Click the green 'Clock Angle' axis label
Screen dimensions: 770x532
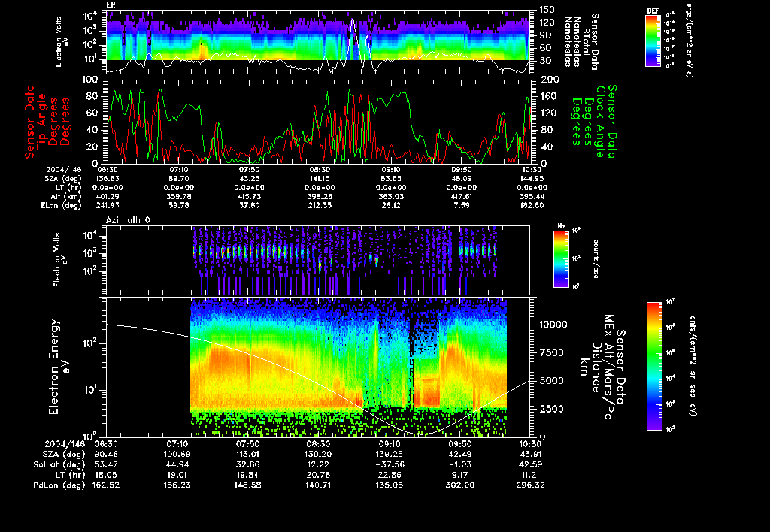(600, 121)
